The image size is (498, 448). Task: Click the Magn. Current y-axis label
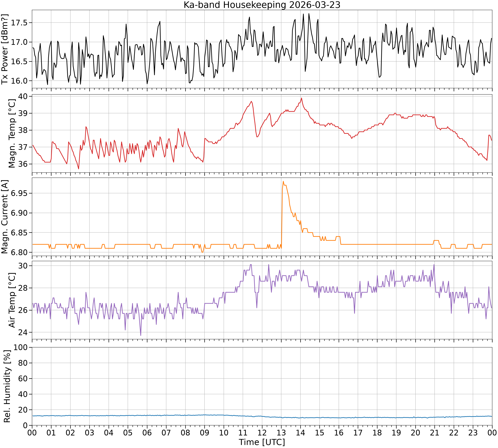pos(5,217)
